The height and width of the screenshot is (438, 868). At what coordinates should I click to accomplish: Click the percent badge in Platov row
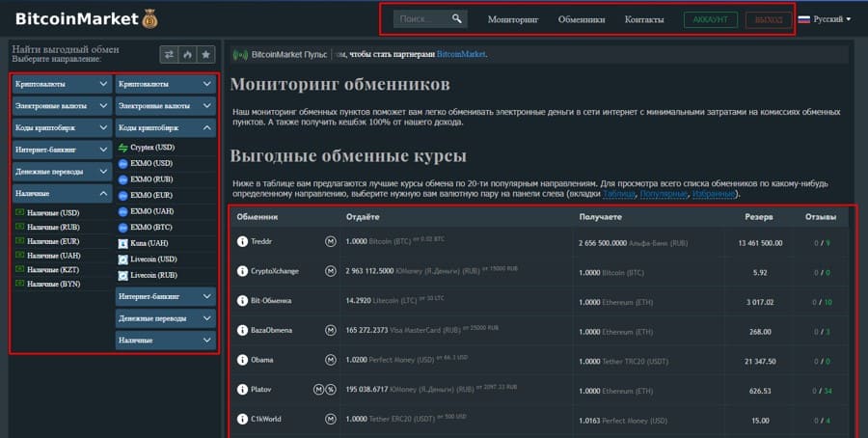coord(331,389)
